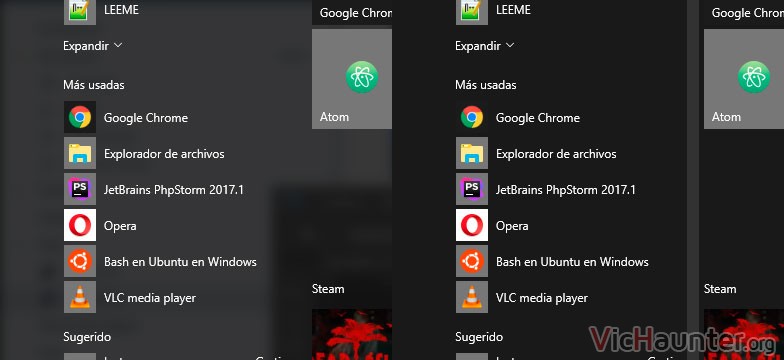784x360 pixels.
Task: Launch Ubuntu Bash icon in left menu
Action: pyautogui.click(x=80, y=262)
